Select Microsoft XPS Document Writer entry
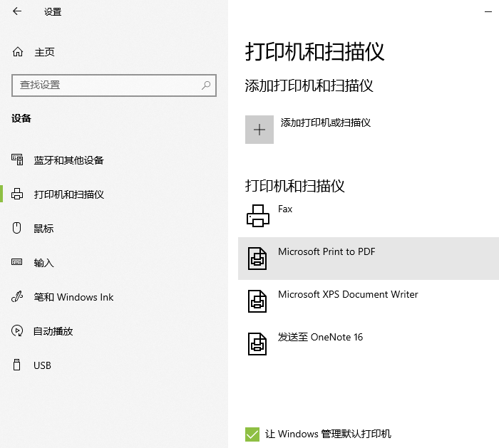The width and height of the screenshot is (499, 448). point(369,301)
